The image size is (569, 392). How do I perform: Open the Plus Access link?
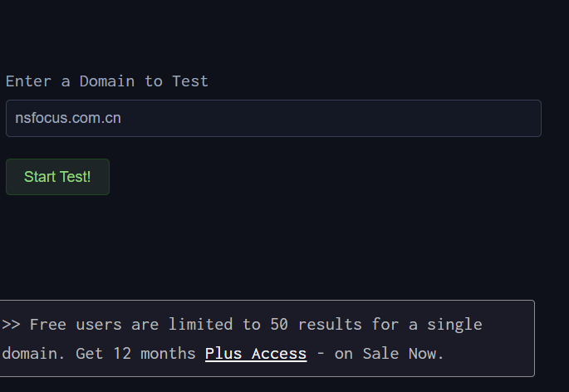click(256, 354)
